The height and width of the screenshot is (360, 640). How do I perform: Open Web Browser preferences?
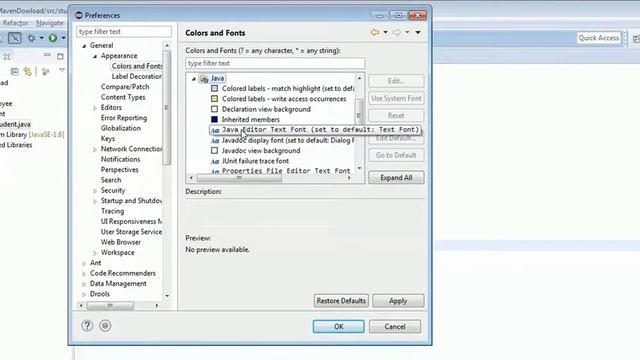click(x=121, y=242)
